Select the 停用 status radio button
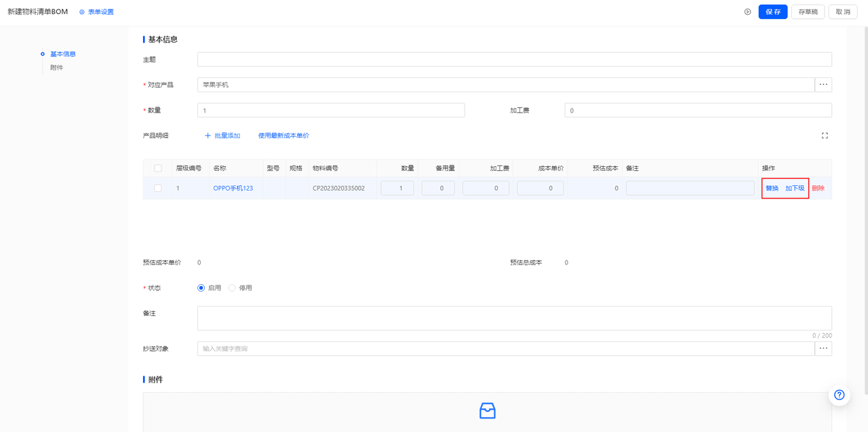This screenshot has height=432, width=868. 232,288
